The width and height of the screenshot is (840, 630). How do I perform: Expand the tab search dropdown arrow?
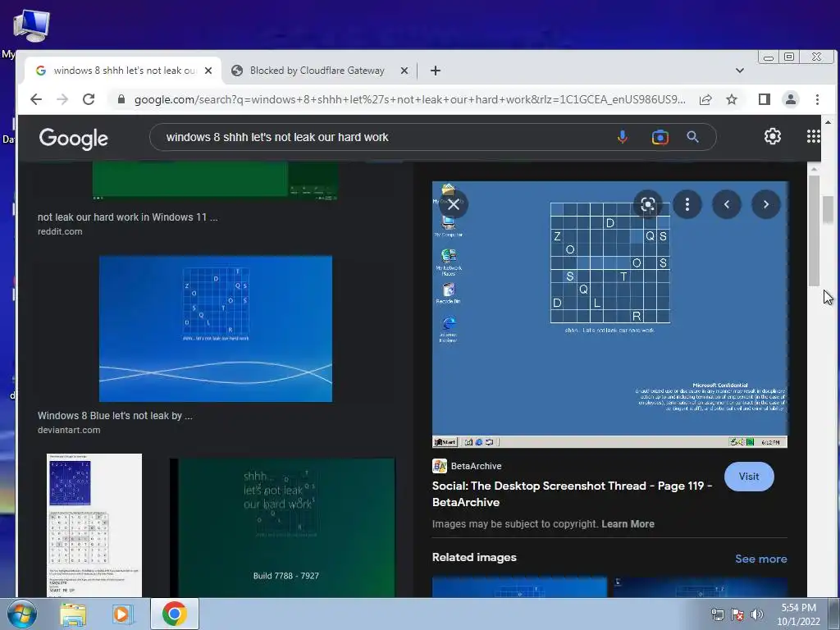[x=740, y=71]
